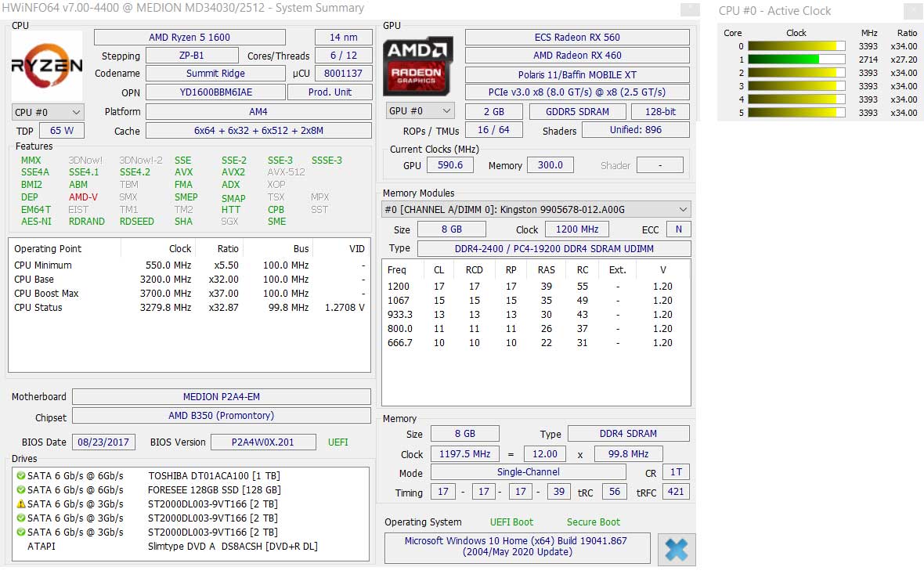Click the UEFI label next to BIOS version

[338, 442]
